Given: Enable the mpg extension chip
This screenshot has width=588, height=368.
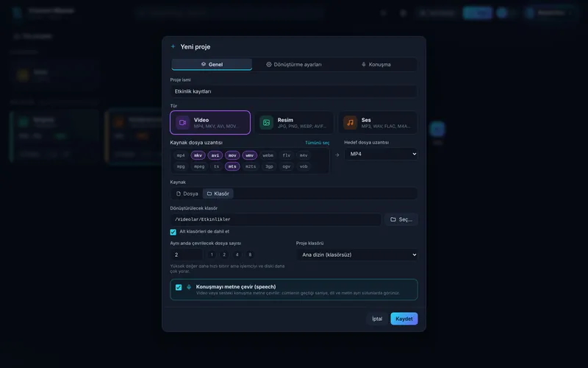Looking at the screenshot, I should pyautogui.click(x=181, y=166).
